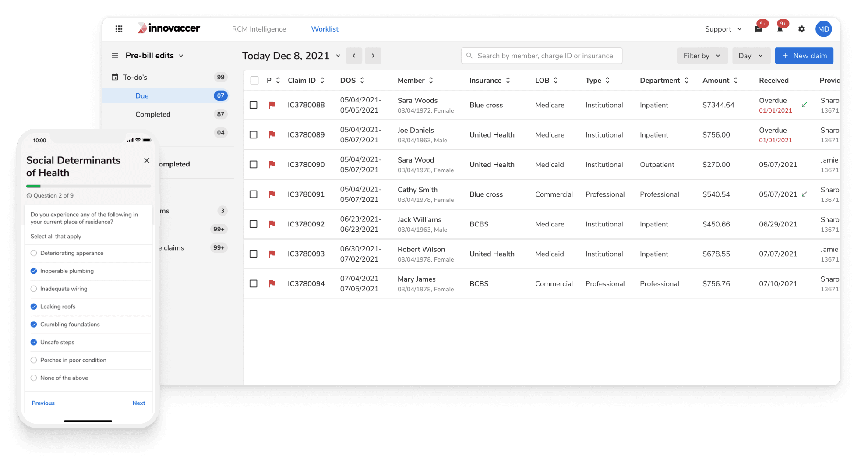This screenshot has height=463, width=868.
Task: Switch to RCM Intelligence tab
Action: [x=259, y=29]
